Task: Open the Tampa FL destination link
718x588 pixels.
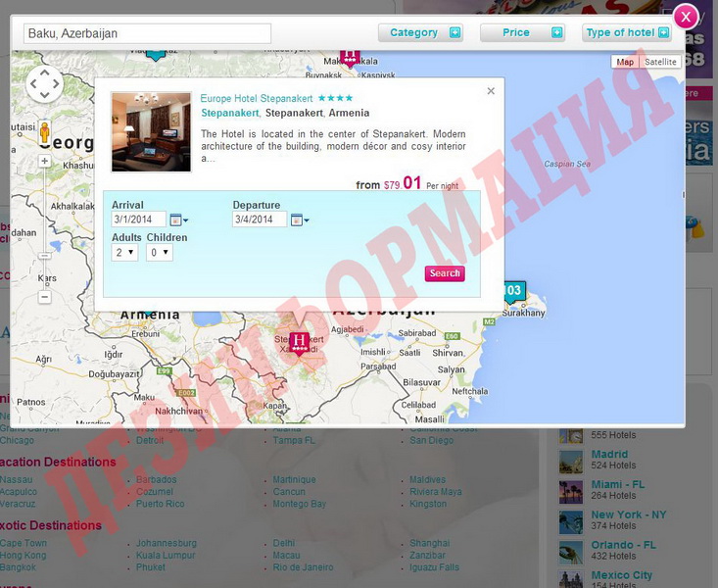Action: [294, 440]
